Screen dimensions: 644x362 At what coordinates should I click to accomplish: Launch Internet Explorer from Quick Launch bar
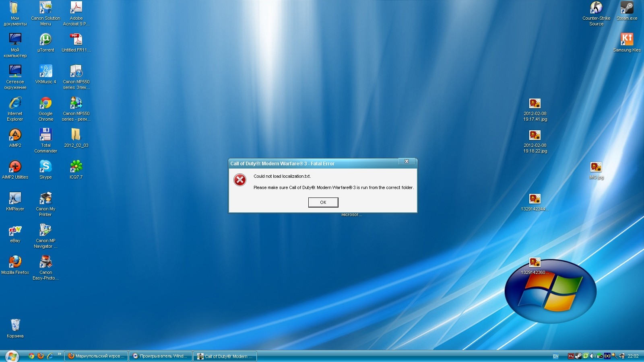[x=50, y=356]
